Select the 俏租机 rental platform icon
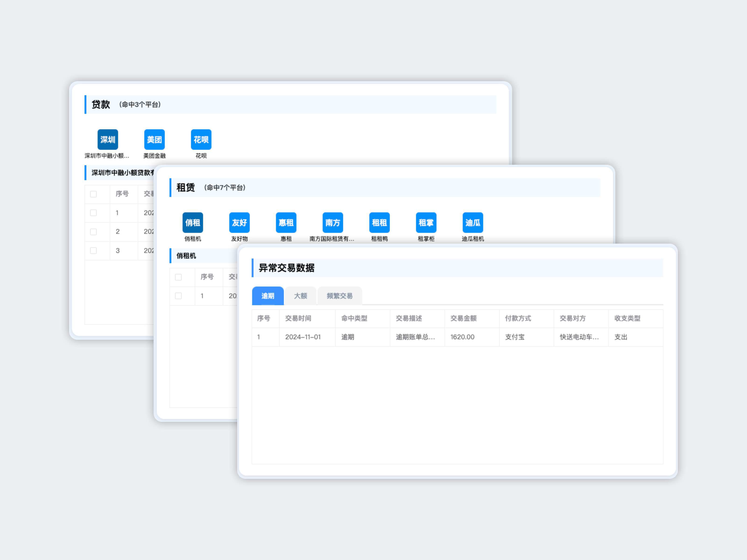Image resolution: width=747 pixels, height=560 pixels. pos(193,222)
